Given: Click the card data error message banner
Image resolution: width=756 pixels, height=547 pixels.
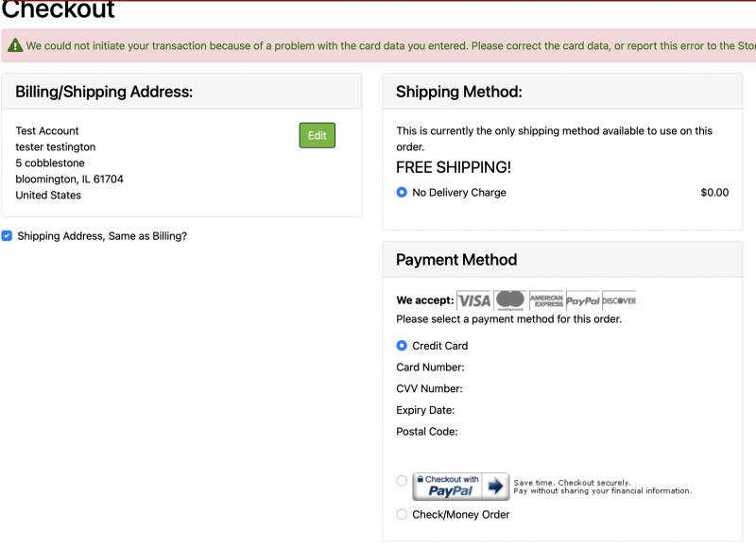Looking at the screenshot, I should (379, 45).
